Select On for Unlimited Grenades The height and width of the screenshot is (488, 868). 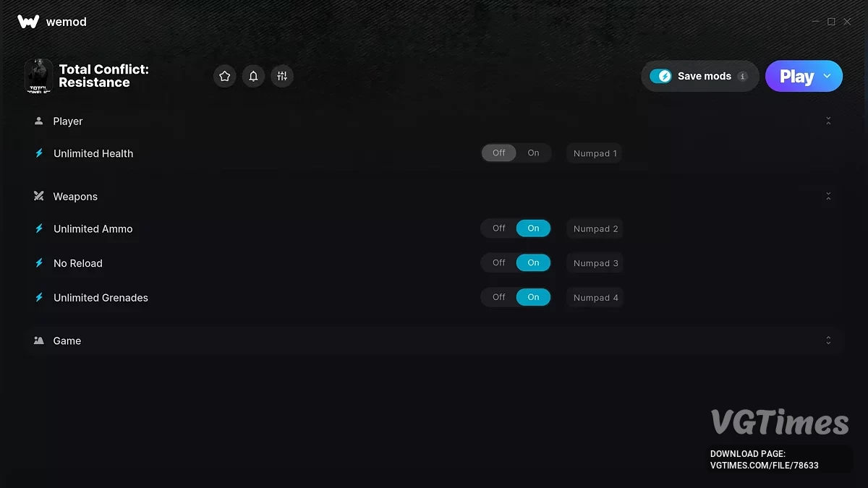pyautogui.click(x=533, y=296)
